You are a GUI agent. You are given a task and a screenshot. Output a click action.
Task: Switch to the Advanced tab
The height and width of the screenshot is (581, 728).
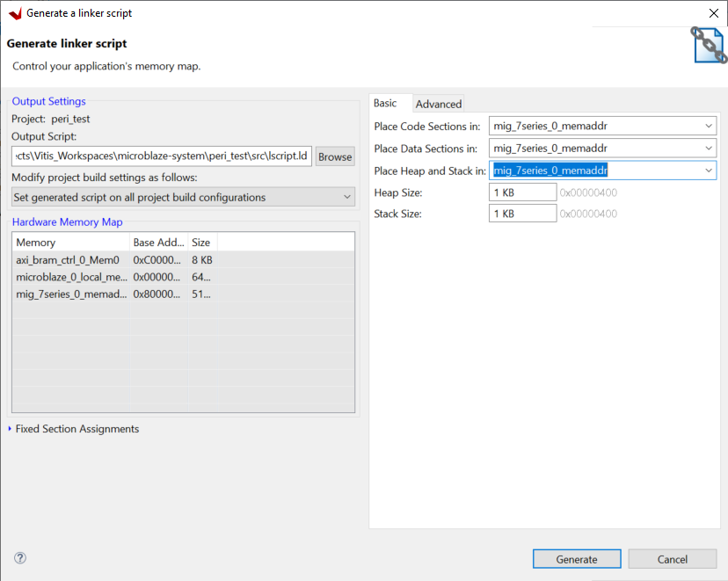click(x=438, y=104)
